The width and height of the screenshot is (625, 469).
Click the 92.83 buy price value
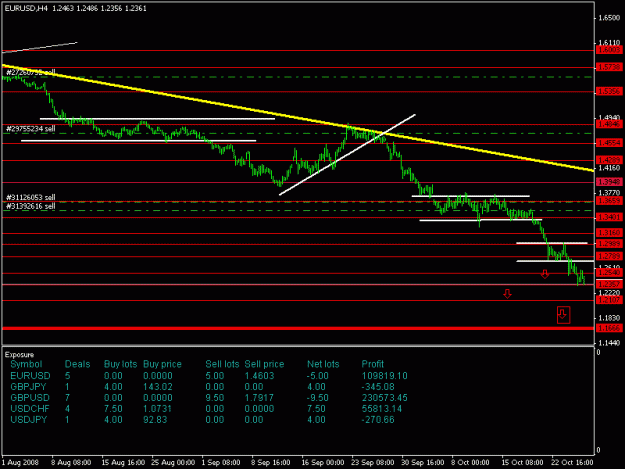[155, 420]
